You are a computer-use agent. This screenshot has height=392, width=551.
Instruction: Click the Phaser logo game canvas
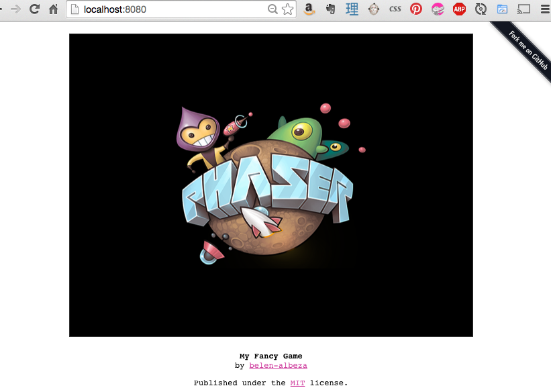271,185
